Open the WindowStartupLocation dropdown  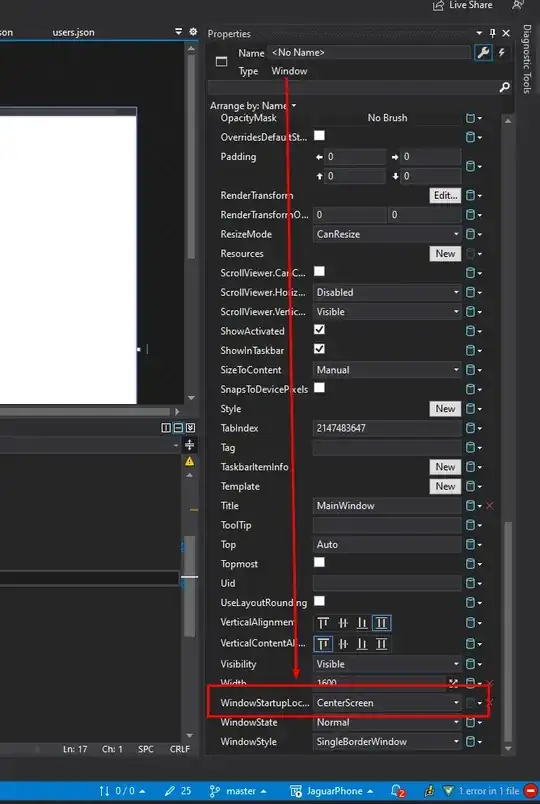pos(387,702)
